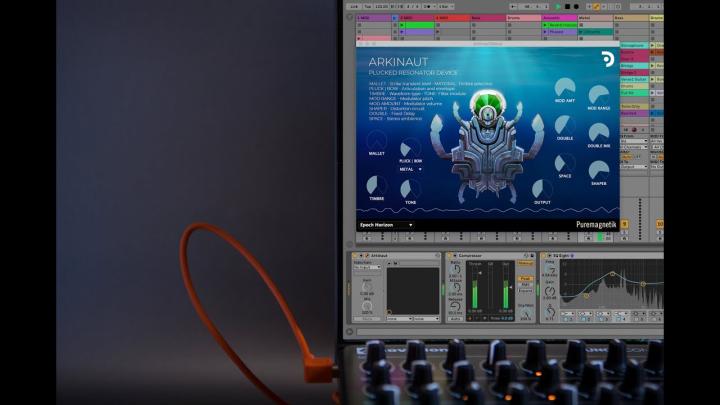Click the Play button in Ableton transport
The width and height of the screenshot is (720, 405).
558,7
